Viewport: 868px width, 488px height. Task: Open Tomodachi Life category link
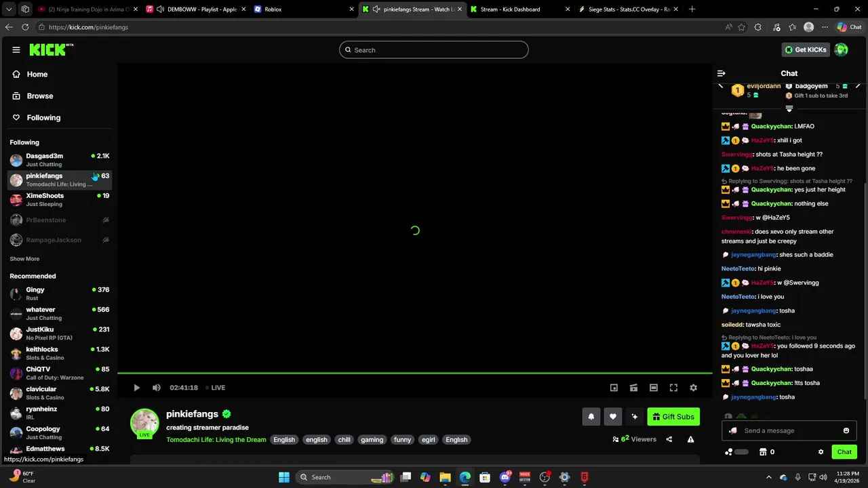pyautogui.click(x=216, y=440)
